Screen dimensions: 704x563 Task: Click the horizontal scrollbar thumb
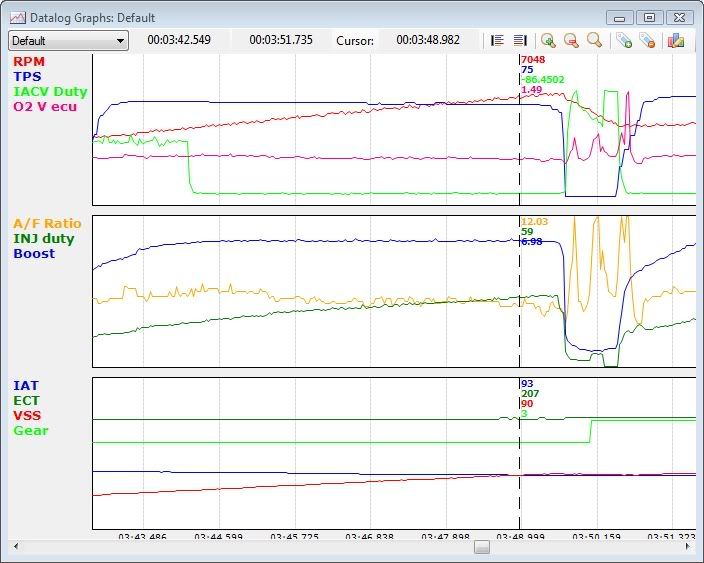482,546
